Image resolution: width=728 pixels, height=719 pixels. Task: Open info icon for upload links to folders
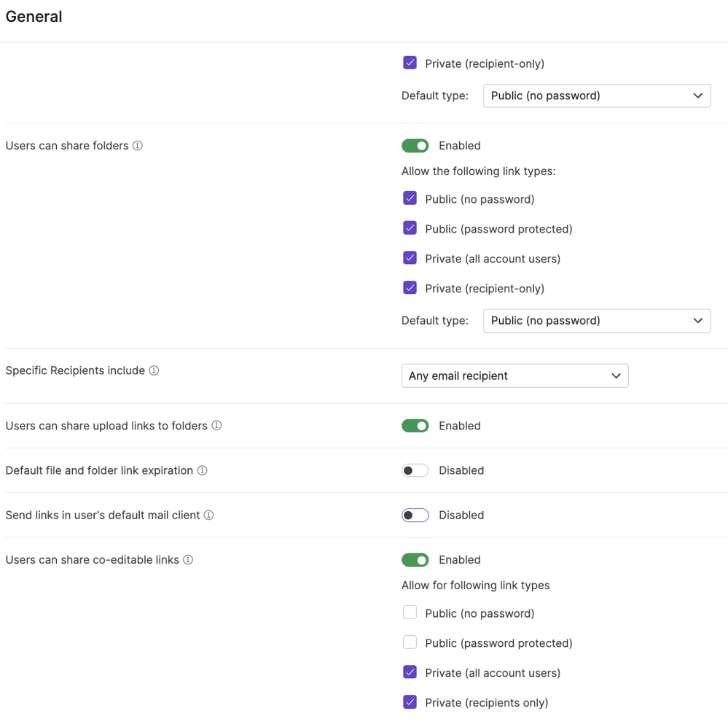(x=216, y=425)
